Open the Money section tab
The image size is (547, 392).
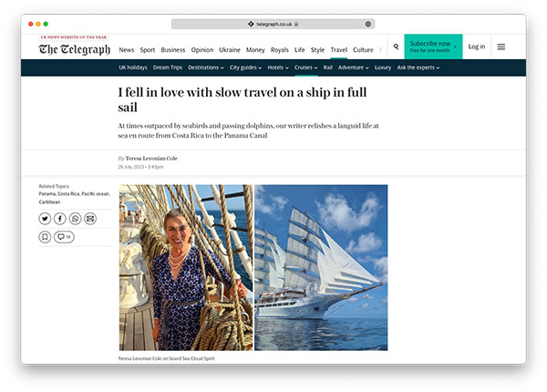tap(255, 50)
